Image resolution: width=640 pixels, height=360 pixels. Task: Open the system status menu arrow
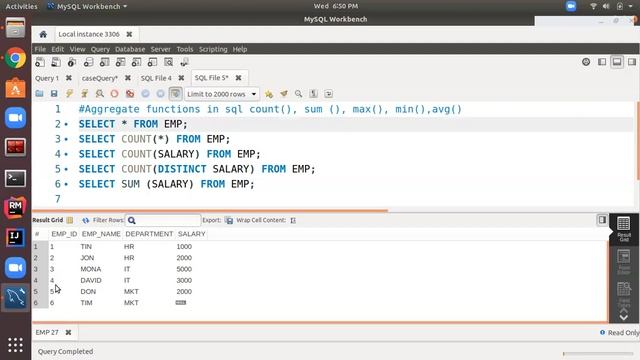(631, 6)
